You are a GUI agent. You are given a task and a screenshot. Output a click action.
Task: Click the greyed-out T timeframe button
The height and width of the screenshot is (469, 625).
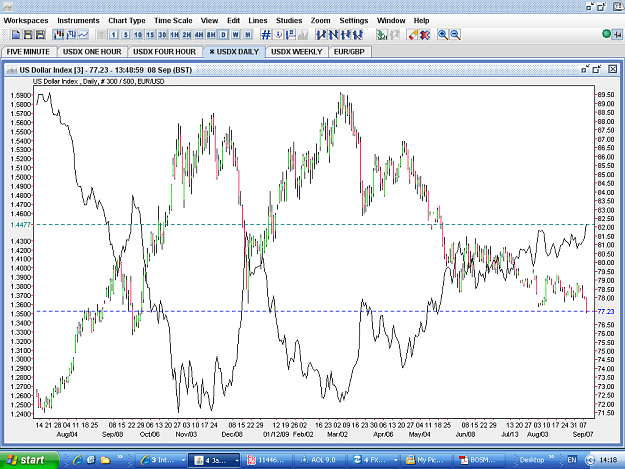point(101,35)
